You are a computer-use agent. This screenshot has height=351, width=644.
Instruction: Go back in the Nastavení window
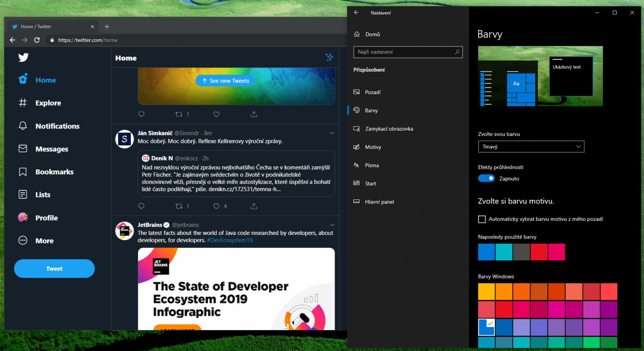coord(356,12)
